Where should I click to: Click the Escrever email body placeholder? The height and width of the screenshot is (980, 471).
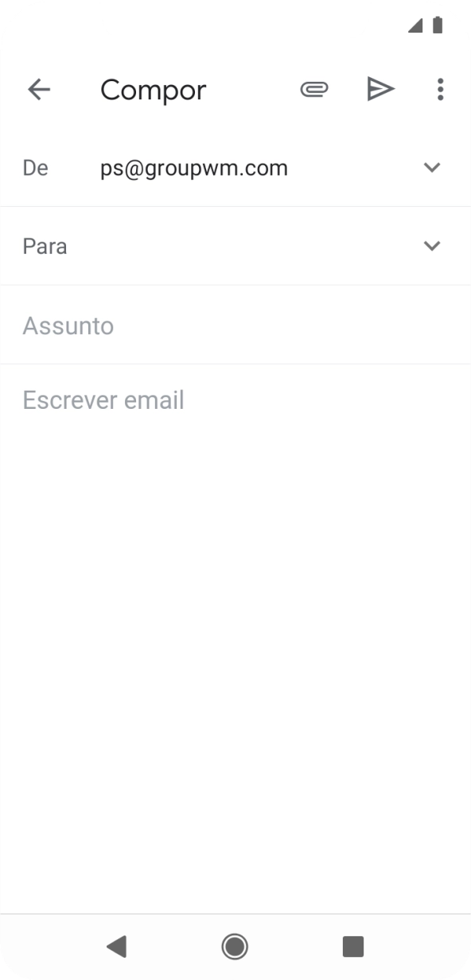click(103, 399)
